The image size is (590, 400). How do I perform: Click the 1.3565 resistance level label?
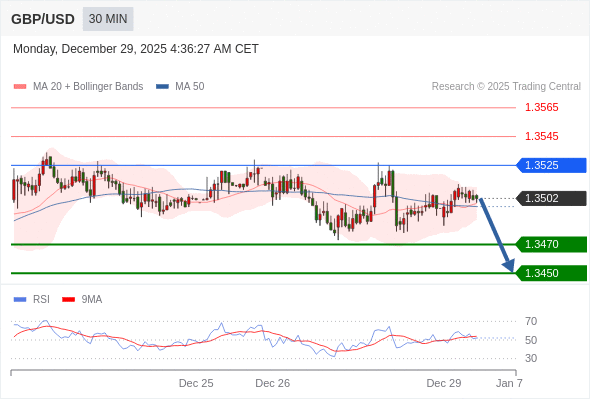(x=541, y=107)
